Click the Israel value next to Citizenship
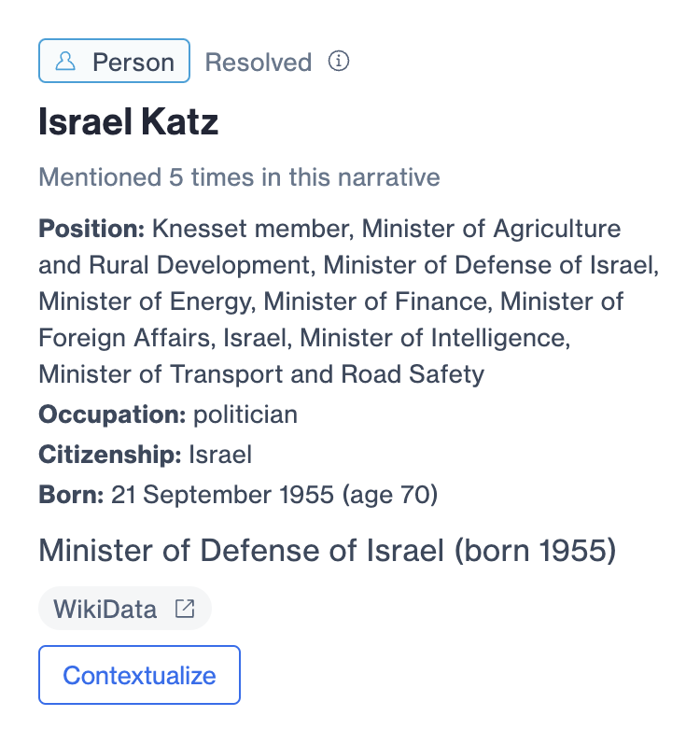 [x=220, y=455]
